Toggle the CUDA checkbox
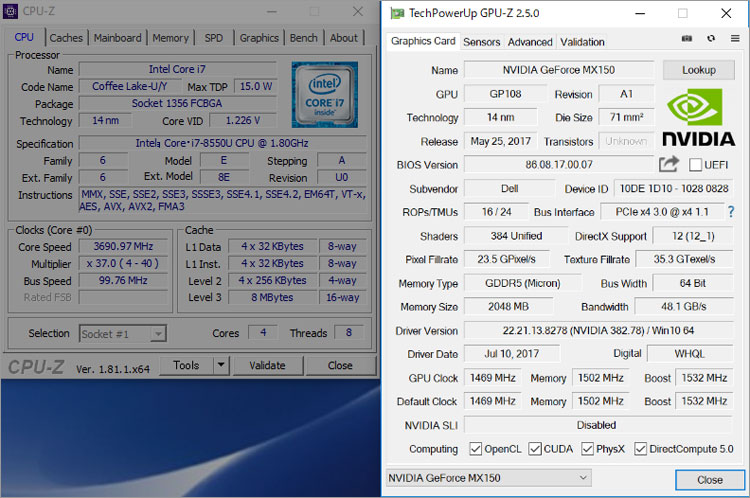 point(535,449)
